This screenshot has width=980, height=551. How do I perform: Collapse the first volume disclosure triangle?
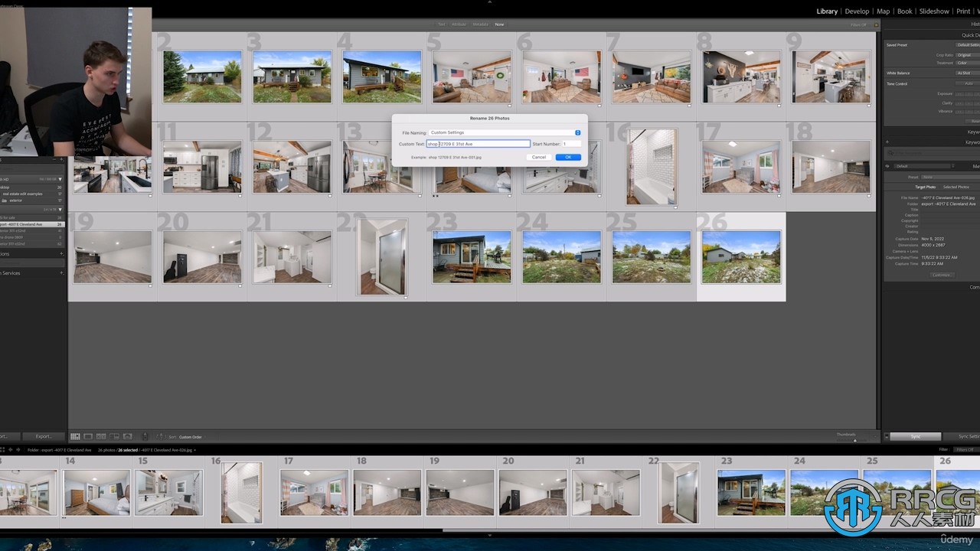[x=60, y=179]
